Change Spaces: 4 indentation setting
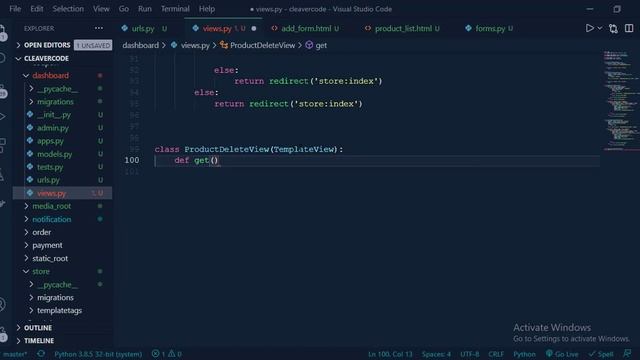This screenshot has height=360, width=640. pyautogui.click(x=436, y=354)
